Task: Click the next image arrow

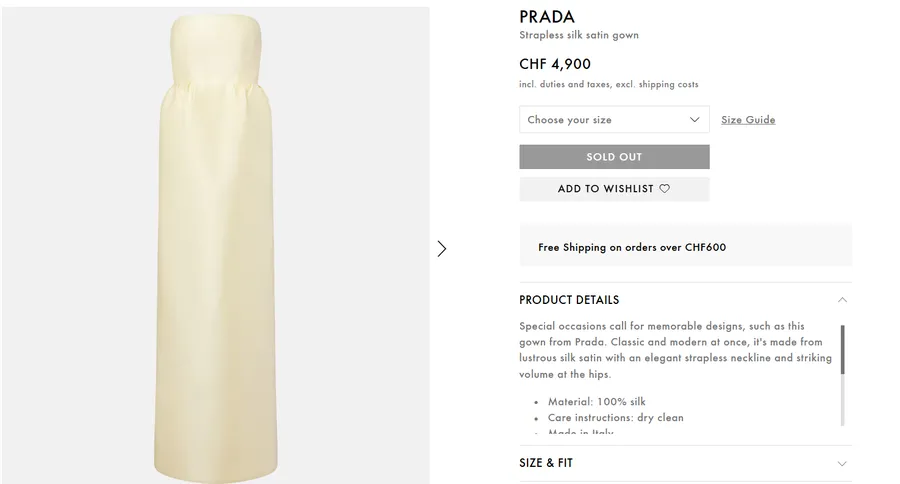Action: pos(442,249)
